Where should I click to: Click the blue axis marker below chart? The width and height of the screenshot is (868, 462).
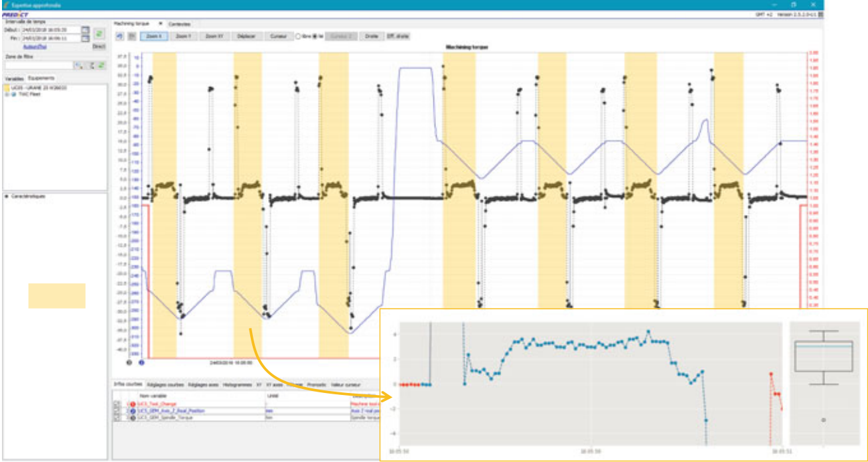click(141, 362)
